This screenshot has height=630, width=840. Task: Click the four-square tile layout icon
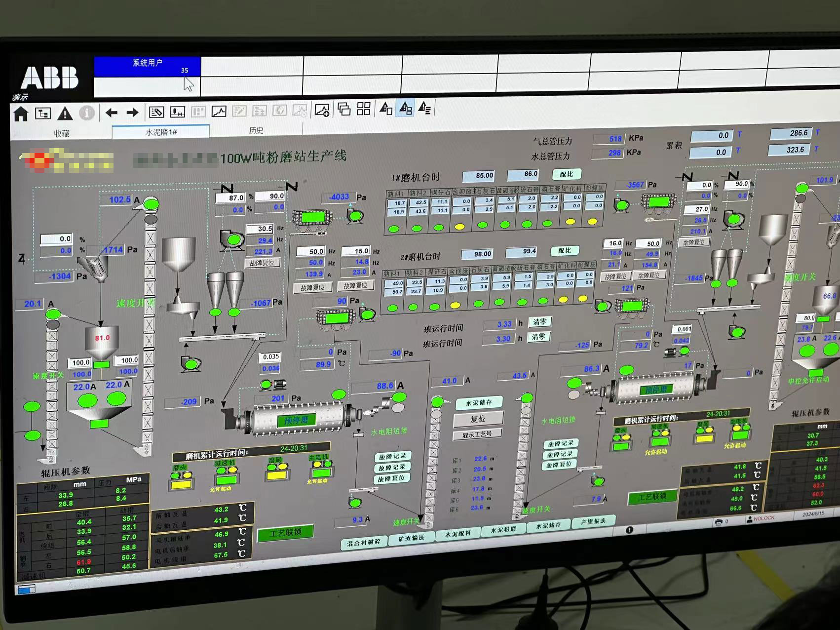pyautogui.click(x=364, y=109)
